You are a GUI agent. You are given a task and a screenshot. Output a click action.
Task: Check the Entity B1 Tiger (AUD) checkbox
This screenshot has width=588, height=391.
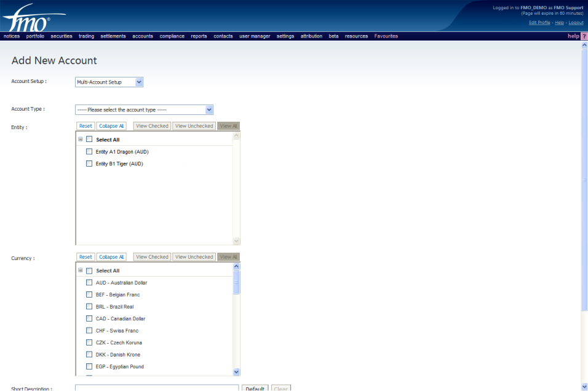[89, 164]
